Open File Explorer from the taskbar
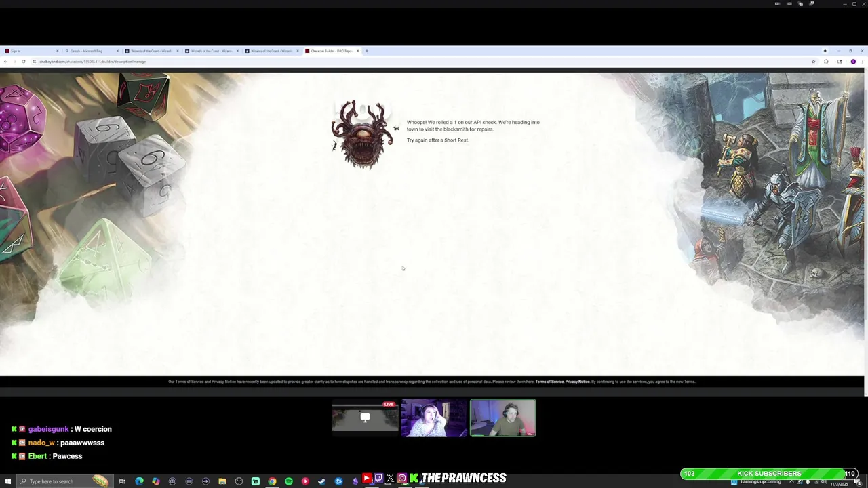The width and height of the screenshot is (868, 488). (222, 481)
